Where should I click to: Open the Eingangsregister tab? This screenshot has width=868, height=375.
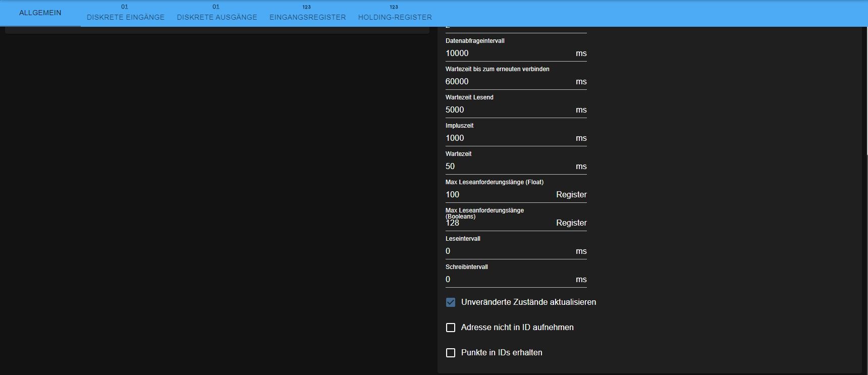(x=308, y=13)
